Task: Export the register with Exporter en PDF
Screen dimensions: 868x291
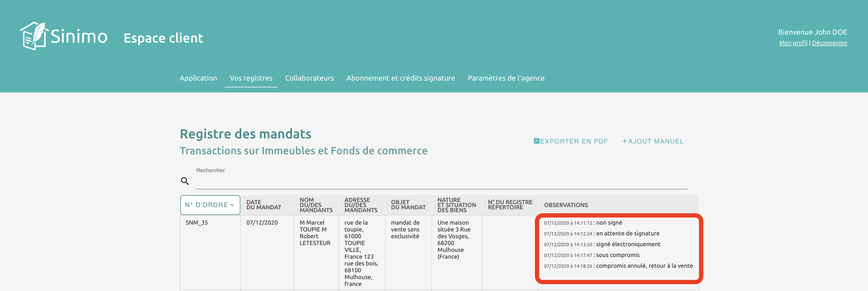Action: (x=571, y=141)
